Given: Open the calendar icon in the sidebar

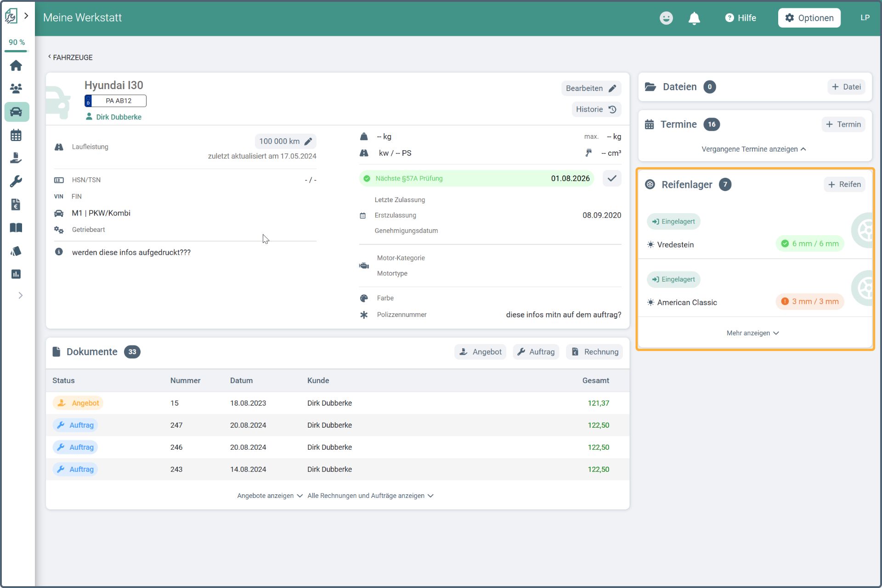Looking at the screenshot, I should pos(16,135).
